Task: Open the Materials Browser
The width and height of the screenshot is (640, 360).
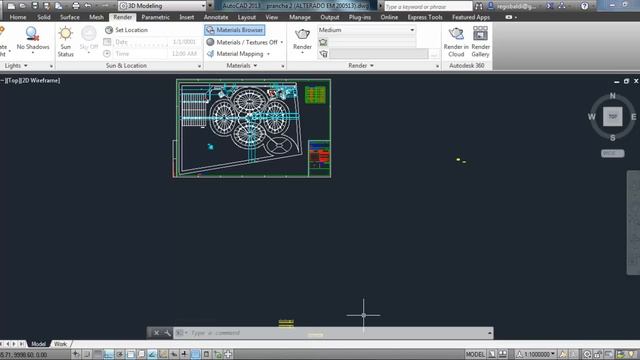Action: click(x=235, y=30)
